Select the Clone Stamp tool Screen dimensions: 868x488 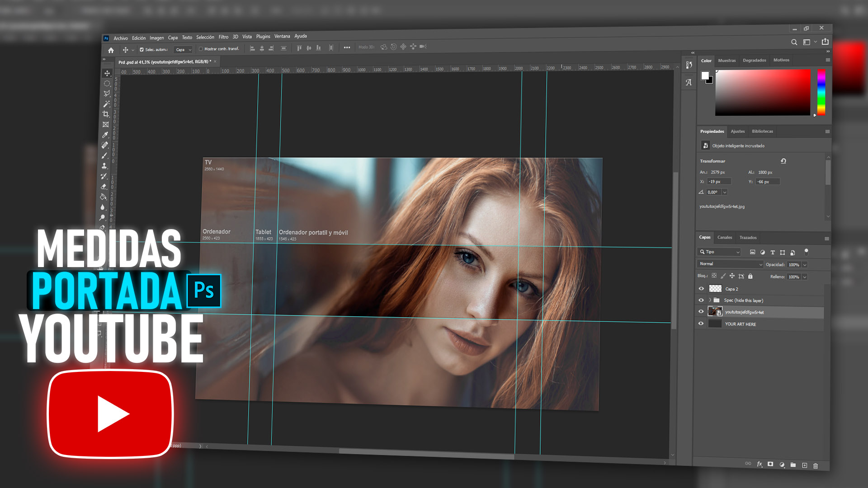coord(104,166)
